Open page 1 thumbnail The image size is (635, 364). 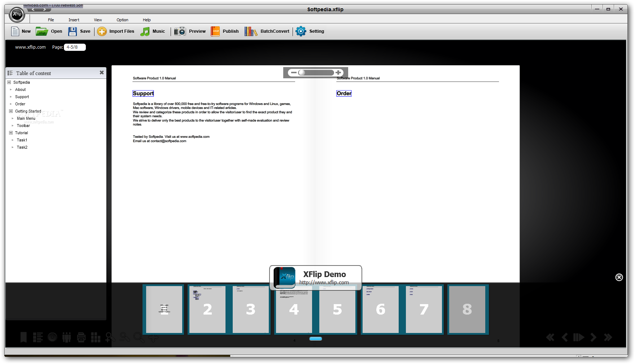pyautogui.click(x=164, y=309)
